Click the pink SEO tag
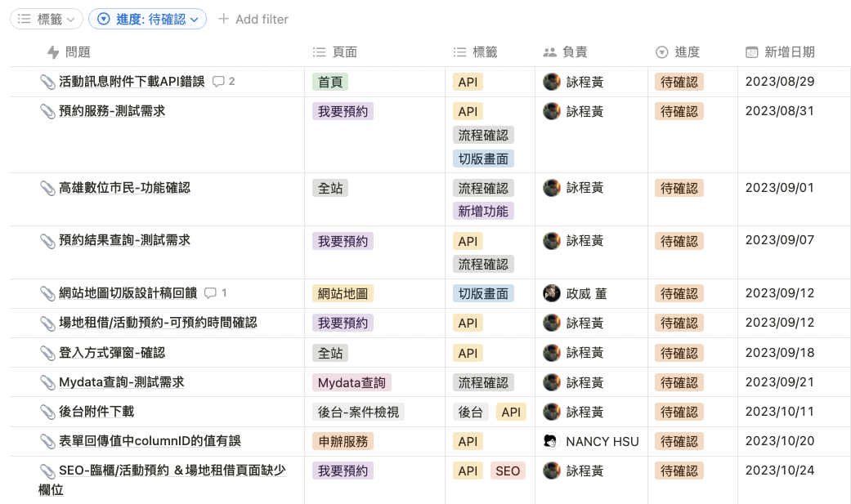 (x=507, y=471)
